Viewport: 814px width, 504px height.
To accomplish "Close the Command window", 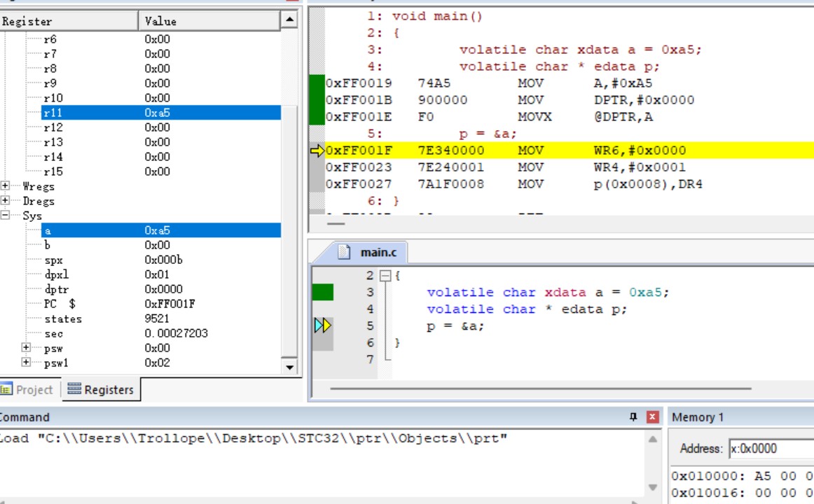I will (x=653, y=417).
